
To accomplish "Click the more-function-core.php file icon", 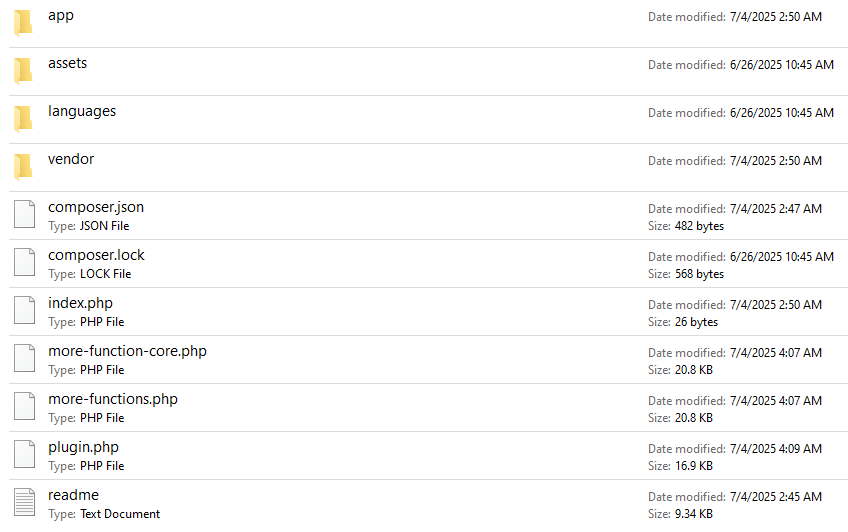I will (24, 359).
